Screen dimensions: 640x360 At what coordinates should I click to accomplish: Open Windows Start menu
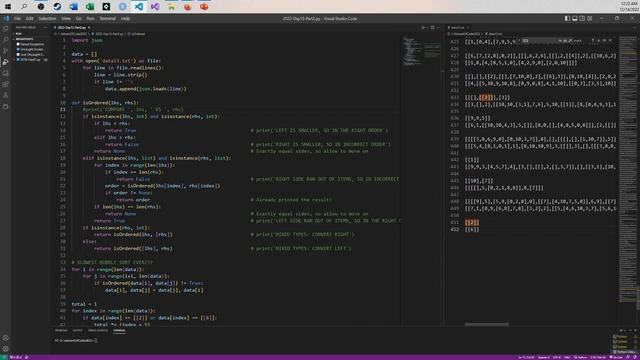8,7
